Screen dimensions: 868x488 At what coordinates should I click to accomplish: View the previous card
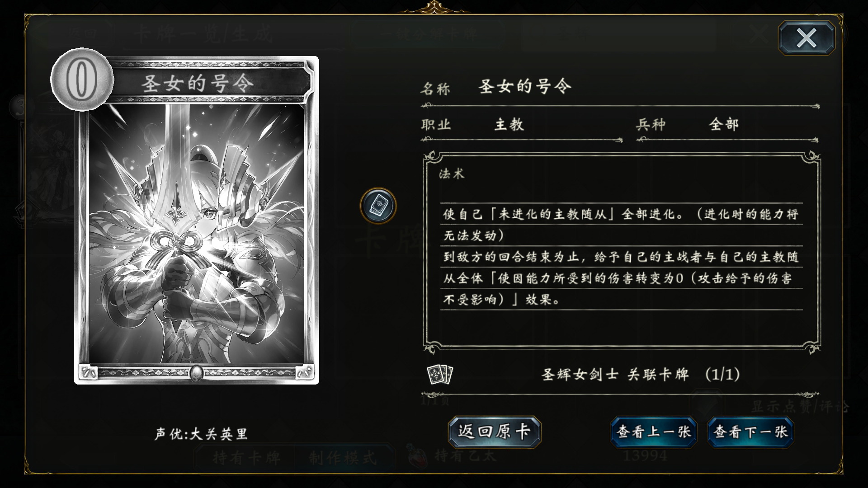pyautogui.click(x=654, y=432)
